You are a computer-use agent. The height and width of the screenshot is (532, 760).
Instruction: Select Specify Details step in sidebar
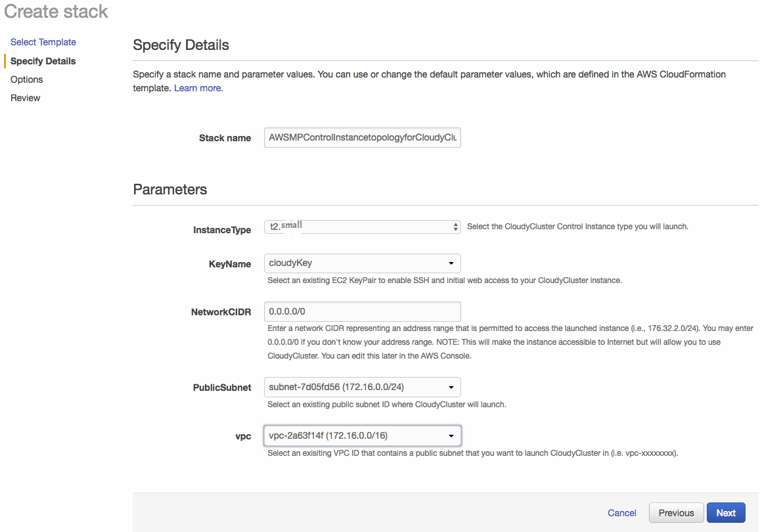43,61
